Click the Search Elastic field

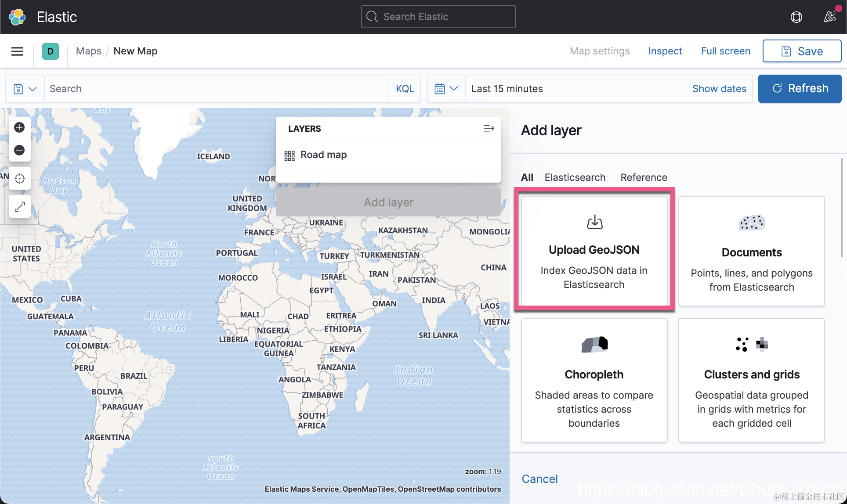(x=438, y=17)
